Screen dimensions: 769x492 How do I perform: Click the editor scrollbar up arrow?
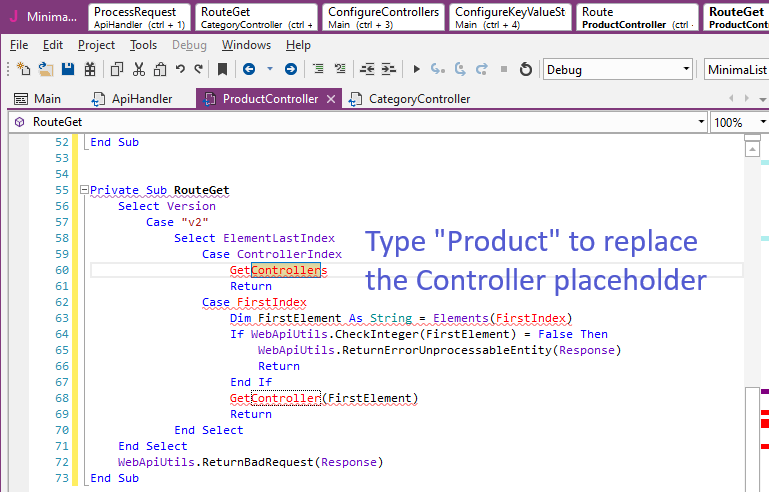point(752,149)
